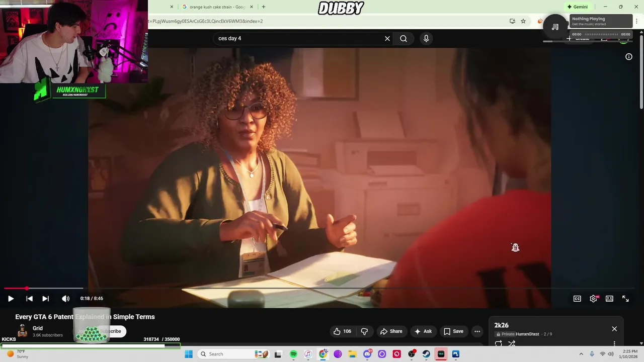Viewport: 644px width, 362px height.
Task: Run YouTube search with the magnifier button
Action: coord(404,38)
